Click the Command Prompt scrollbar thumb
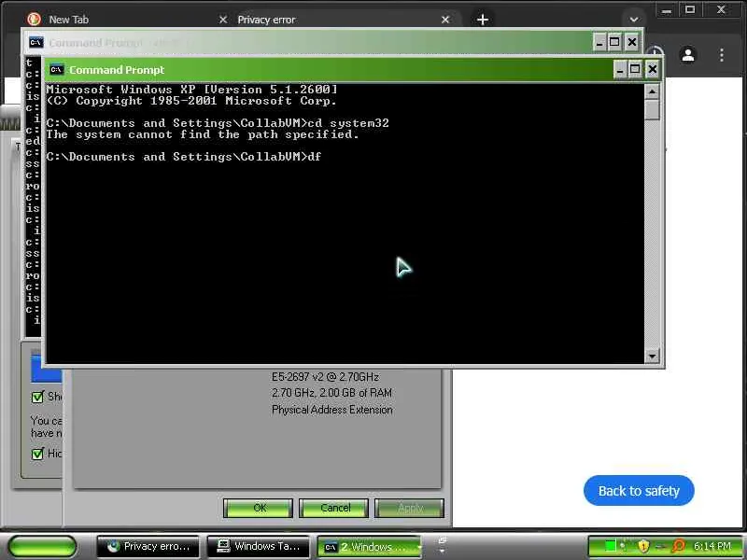Image resolution: width=747 pixels, height=560 pixels. [652, 109]
